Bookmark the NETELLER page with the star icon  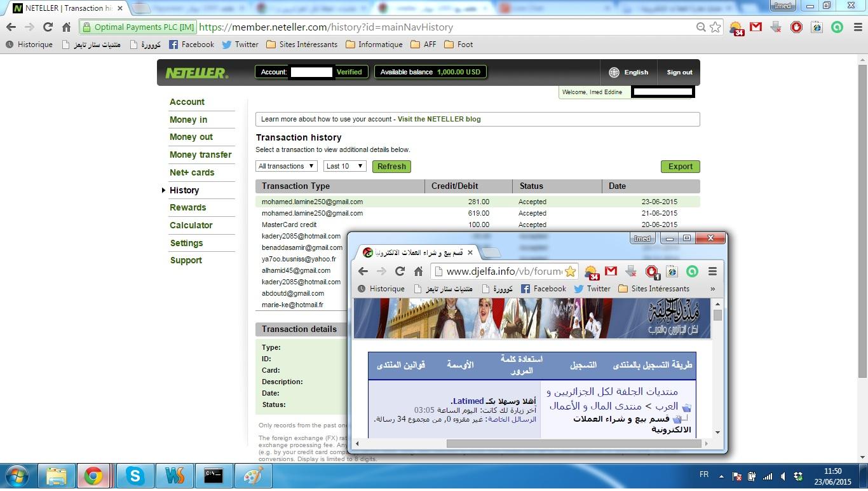tap(715, 27)
